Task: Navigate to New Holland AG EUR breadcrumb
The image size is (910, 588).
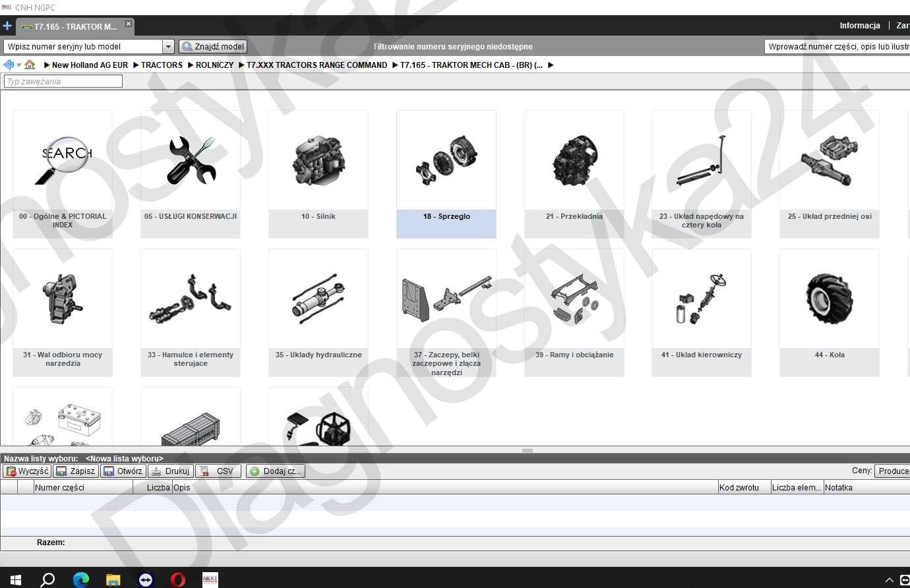Action: [90, 65]
